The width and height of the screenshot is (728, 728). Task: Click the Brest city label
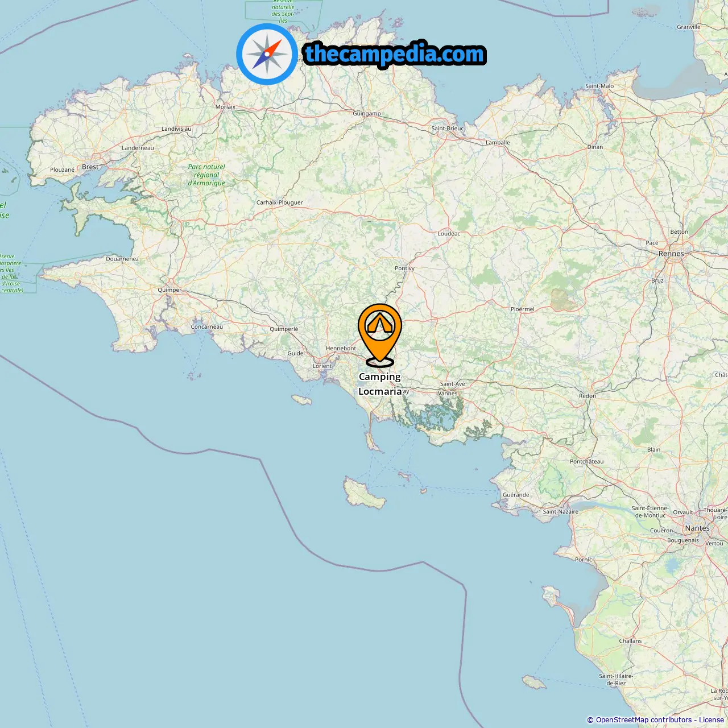click(x=90, y=167)
